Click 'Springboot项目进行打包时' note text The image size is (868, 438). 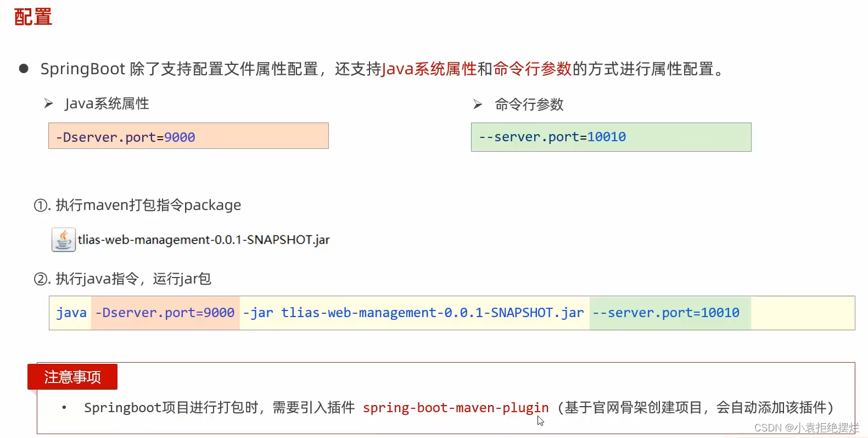[x=171, y=408]
